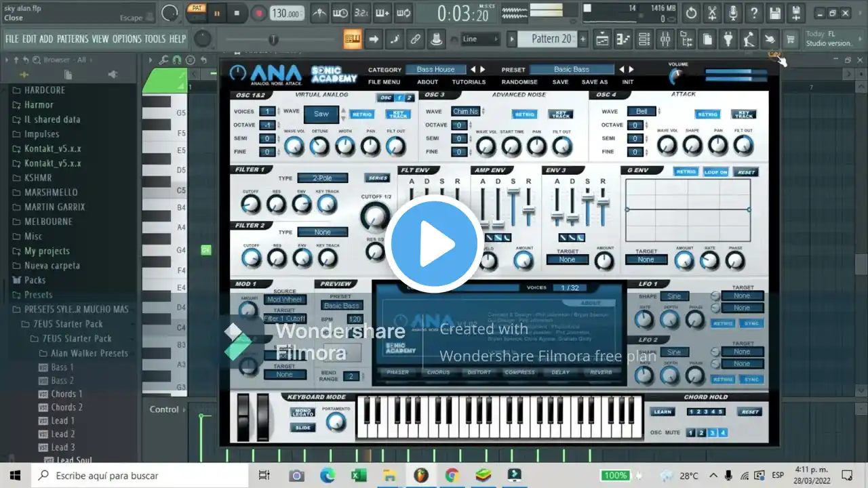The image size is (868, 488).
Task: Open the TOOLS menu
Action: 155,39
